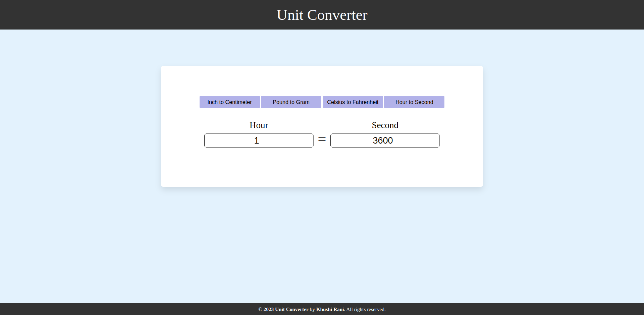Click the Unit Converter text in the footer
Image resolution: width=644 pixels, height=315 pixels.
[x=291, y=309]
